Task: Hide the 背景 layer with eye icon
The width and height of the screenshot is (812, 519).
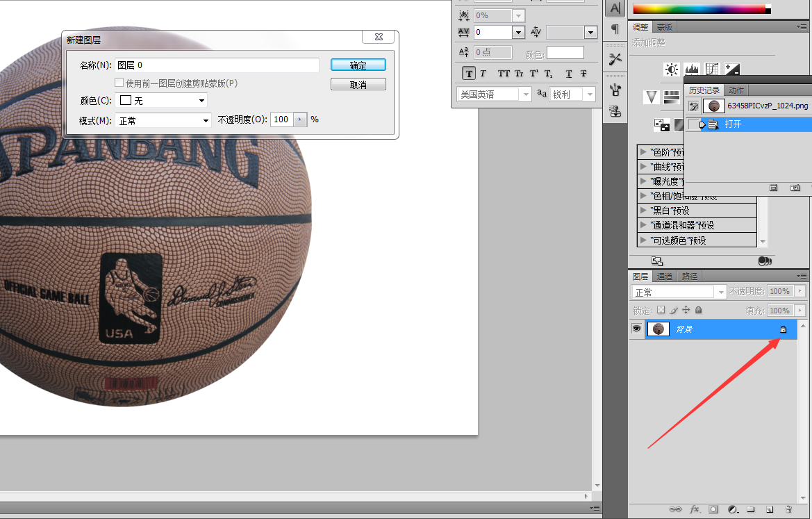Action: [636, 329]
